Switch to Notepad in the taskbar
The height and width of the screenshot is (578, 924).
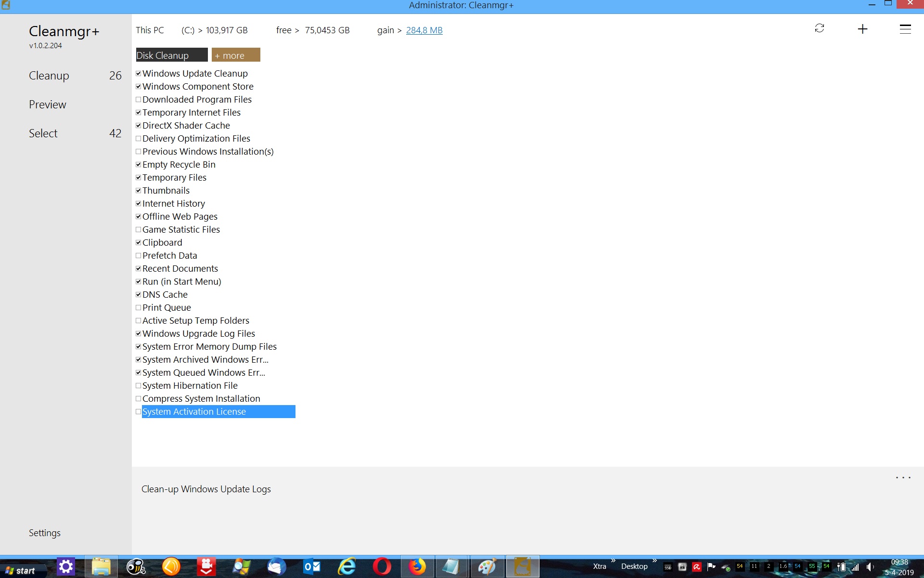click(x=452, y=567)
